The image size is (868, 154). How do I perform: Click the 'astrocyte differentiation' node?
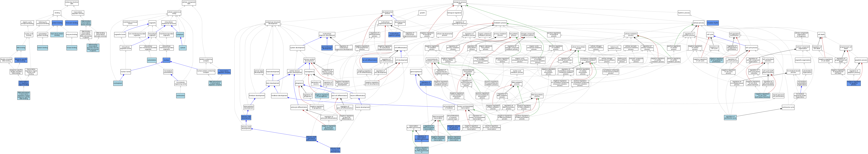pos(299,107)
